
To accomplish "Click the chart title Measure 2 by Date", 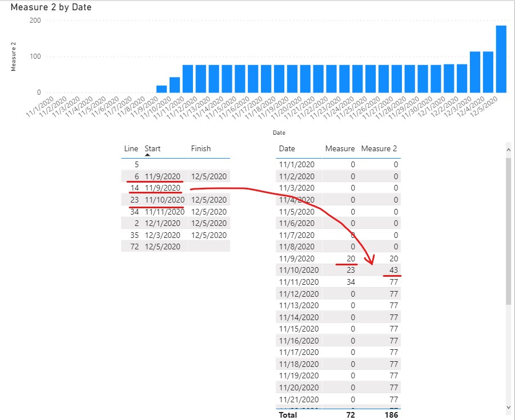I will (x=51, y=7).
